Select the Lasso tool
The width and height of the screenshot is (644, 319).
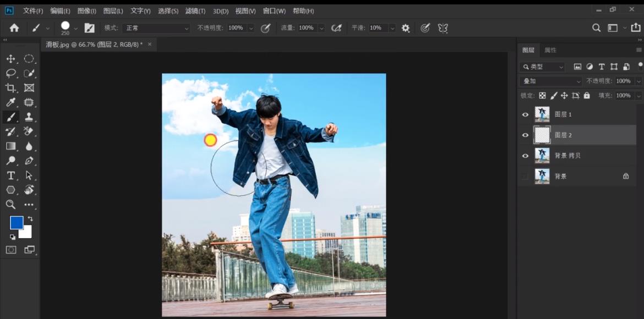[x=10, y=73]
